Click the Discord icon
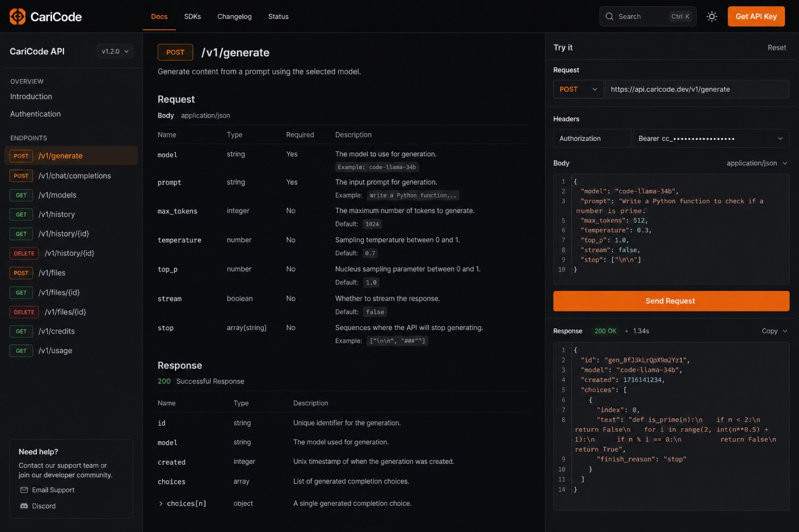 pyautogui.click(x=24, y=506)
